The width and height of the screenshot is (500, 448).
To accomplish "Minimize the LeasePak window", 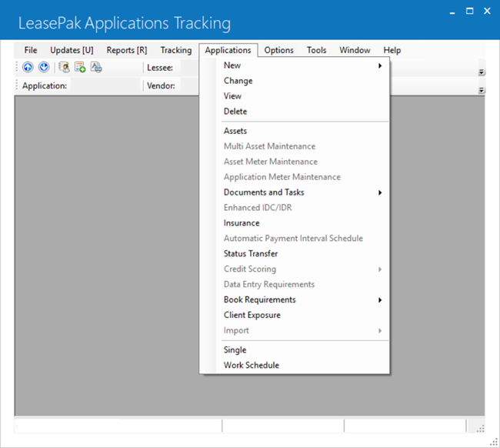I will coord(452,12).
